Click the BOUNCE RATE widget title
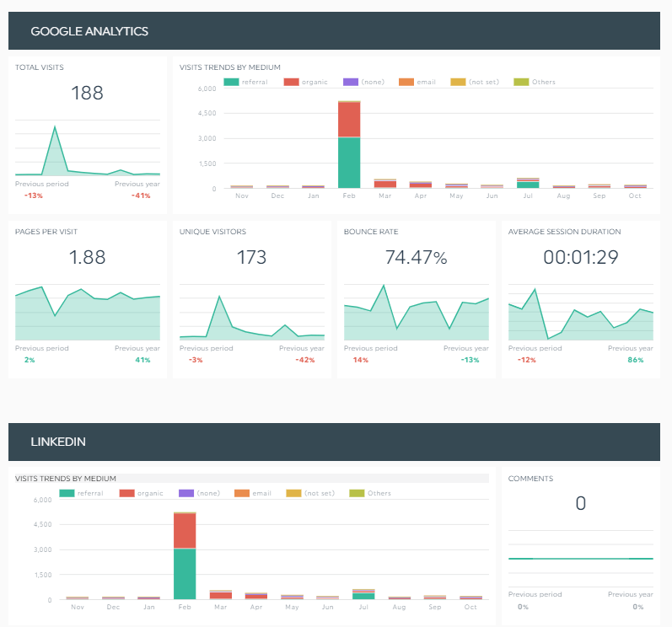This screenshot has height=627, width=672. (371, 232)
